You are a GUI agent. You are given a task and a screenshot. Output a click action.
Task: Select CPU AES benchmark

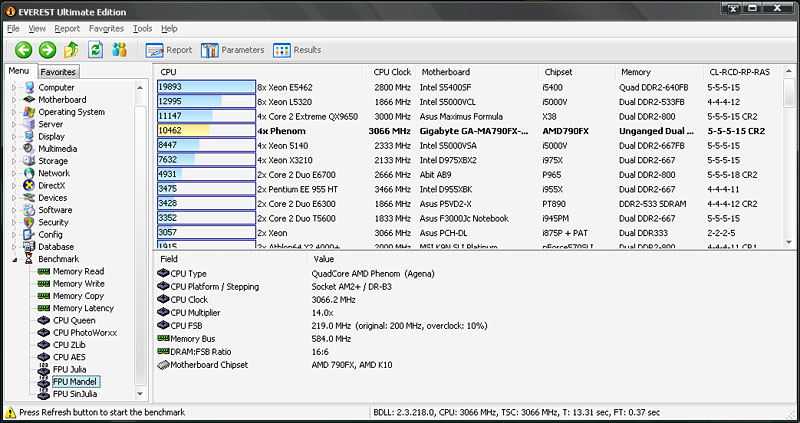point(69,357)
